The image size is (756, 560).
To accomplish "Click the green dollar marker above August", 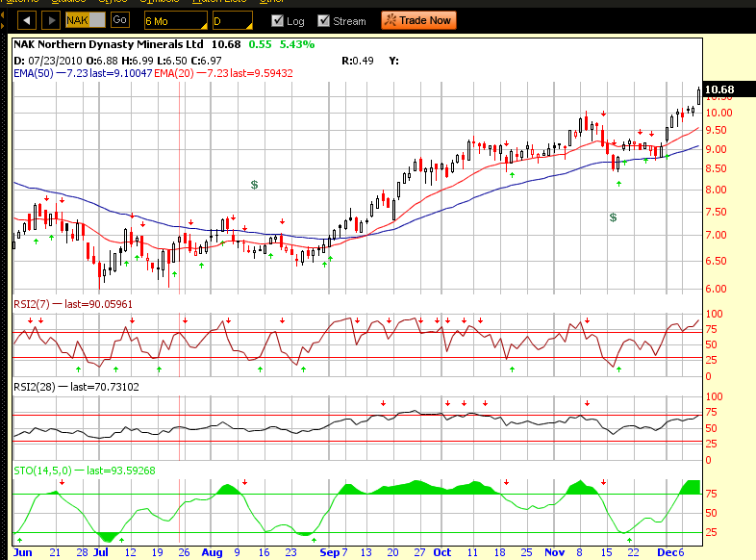I will [254, 185].
